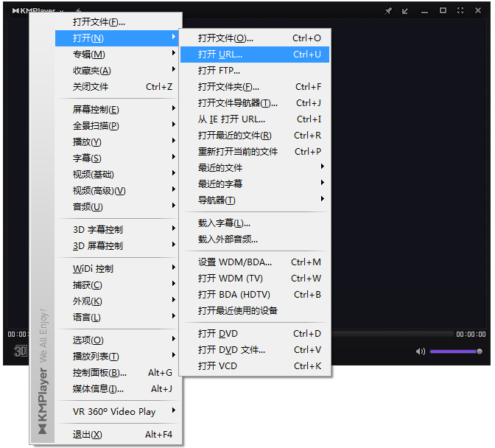495x448 pixels.
Task: Choose 打开 FTP... in submenu
Action: [255, 71]
